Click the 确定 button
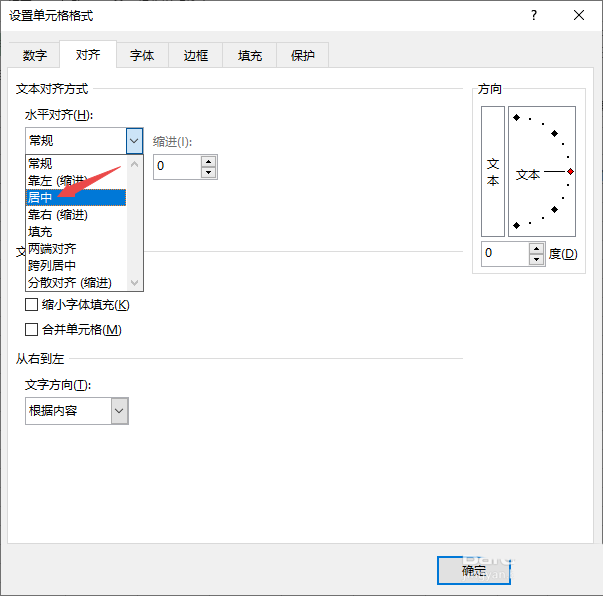Screen dimensions: 603x596 click(x=474, y=570)
